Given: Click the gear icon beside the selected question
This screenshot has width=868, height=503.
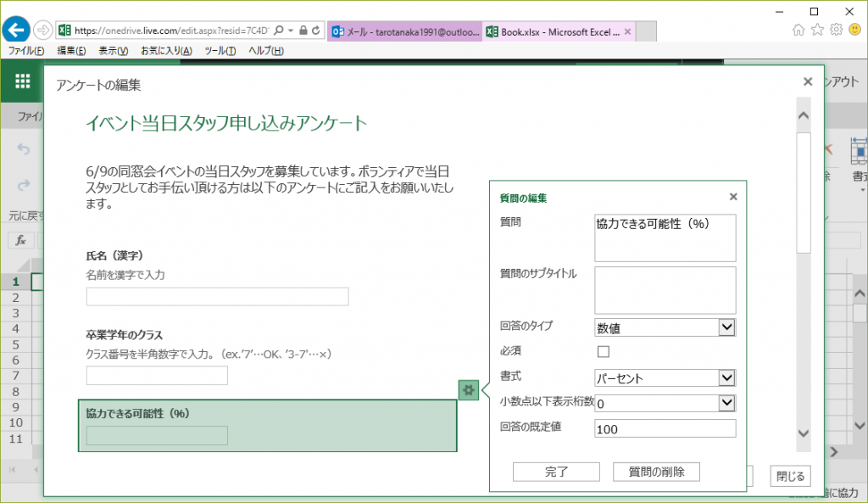Looking at the screenshot, I should (468, 390).
